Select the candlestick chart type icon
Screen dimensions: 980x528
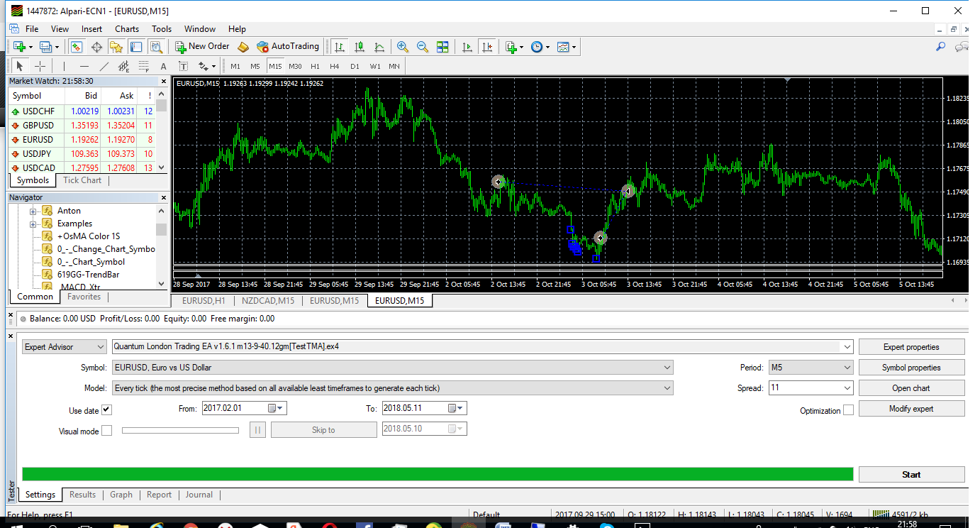click(x=360, y=47)
